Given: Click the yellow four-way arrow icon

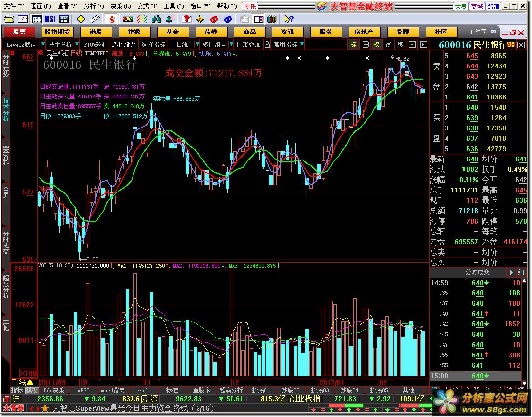Looking at the screenshot, I should pyautogui.click(x=81, y=19).
